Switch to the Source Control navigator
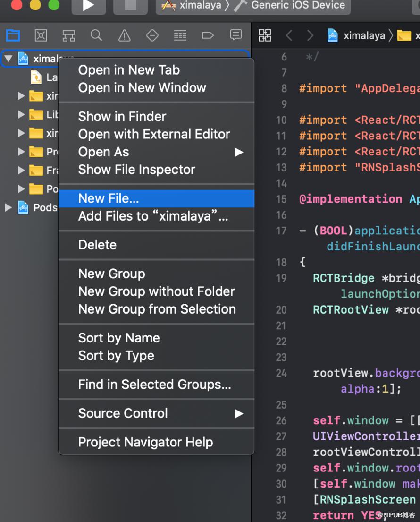The width and height of the screenshot is (420, 522). [41, 35]
